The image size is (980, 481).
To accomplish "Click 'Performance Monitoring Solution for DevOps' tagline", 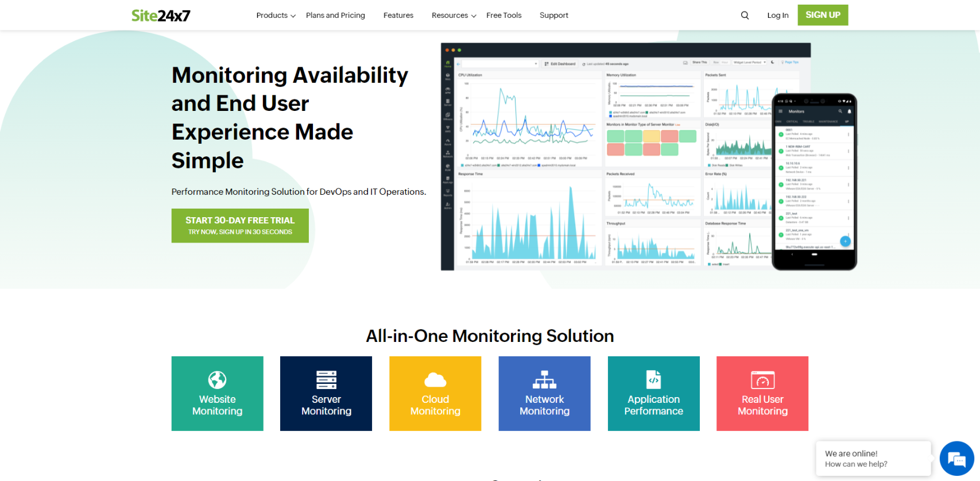I will point(299,192).
